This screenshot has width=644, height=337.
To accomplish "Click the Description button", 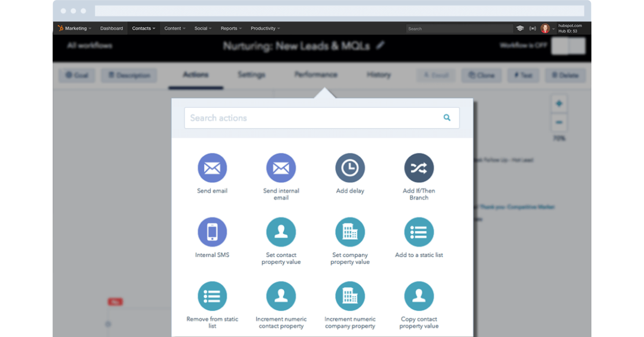I will (x=129, y=75).
